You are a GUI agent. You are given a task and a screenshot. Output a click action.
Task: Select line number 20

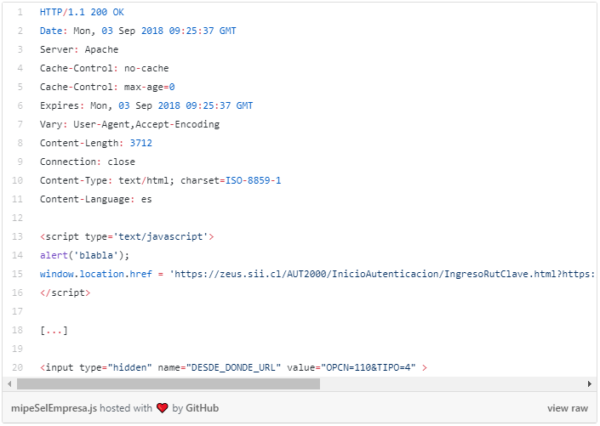(18, 367)
